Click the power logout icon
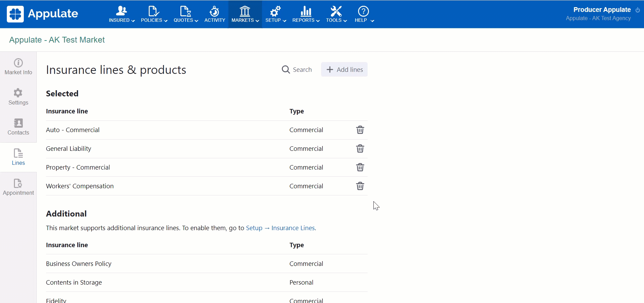Viewport: 644px width, 303px height. 638,10
